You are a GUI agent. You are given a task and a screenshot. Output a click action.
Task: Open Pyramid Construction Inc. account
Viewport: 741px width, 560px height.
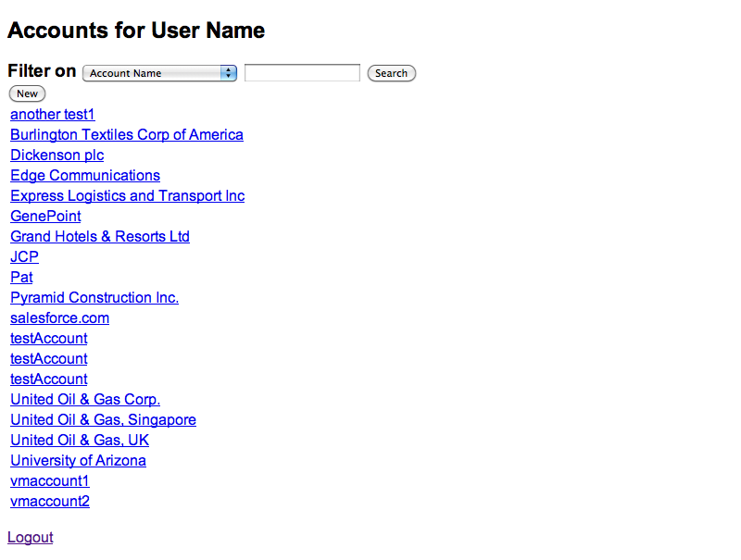pos(94,297)
